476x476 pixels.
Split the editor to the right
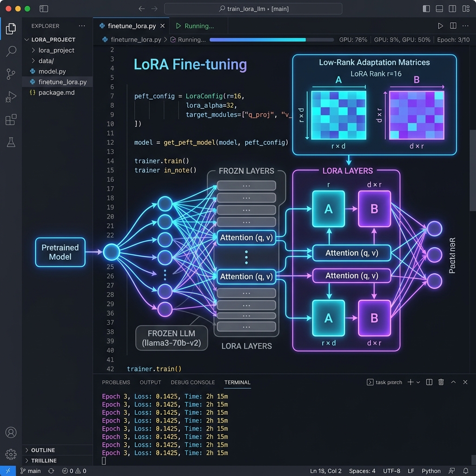[x=453, y=26]
